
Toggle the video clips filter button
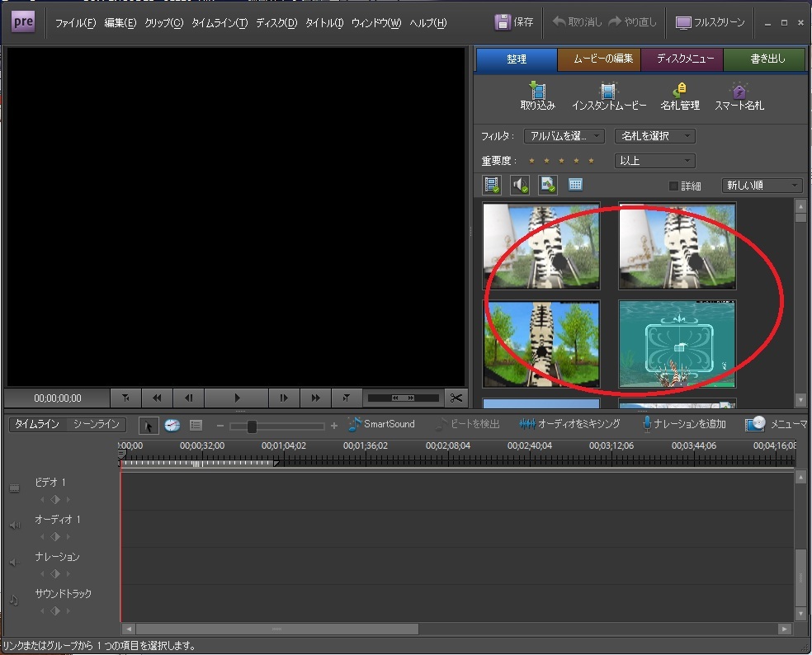pos(493,185)
